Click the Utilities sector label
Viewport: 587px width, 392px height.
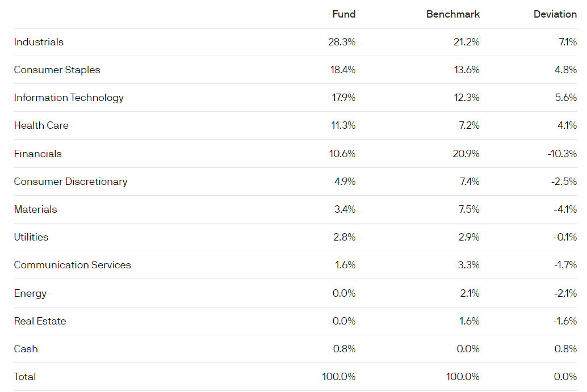[31, 237]
